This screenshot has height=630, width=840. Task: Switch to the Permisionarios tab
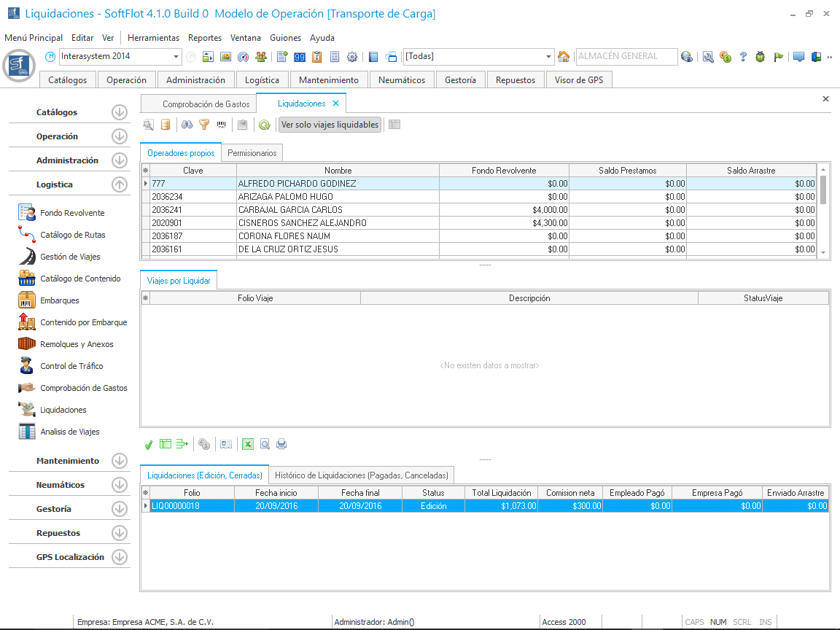(252, 153)
